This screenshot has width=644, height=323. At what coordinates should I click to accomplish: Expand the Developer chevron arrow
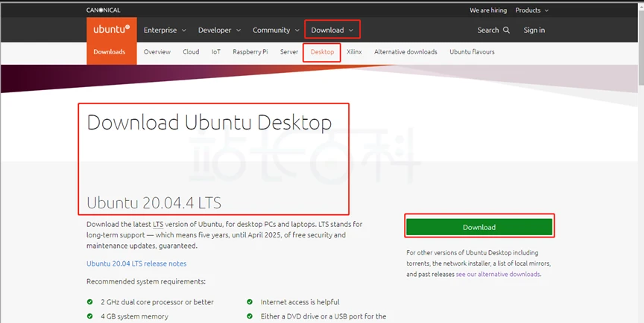(x=239, y=31)
